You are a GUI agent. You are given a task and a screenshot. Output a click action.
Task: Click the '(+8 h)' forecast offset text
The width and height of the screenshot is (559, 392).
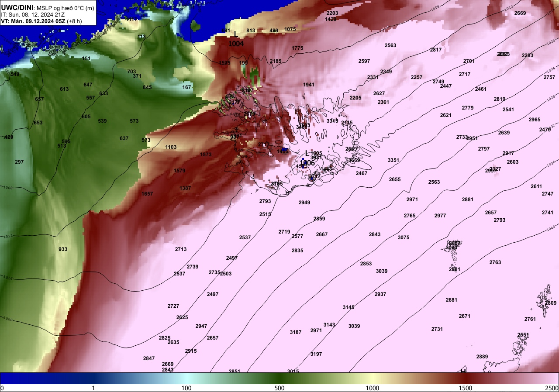(x=75, y=21)
